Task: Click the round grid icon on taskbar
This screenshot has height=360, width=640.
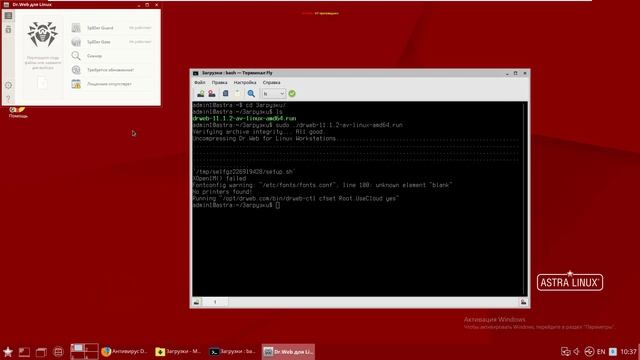Action: [58, 351]
